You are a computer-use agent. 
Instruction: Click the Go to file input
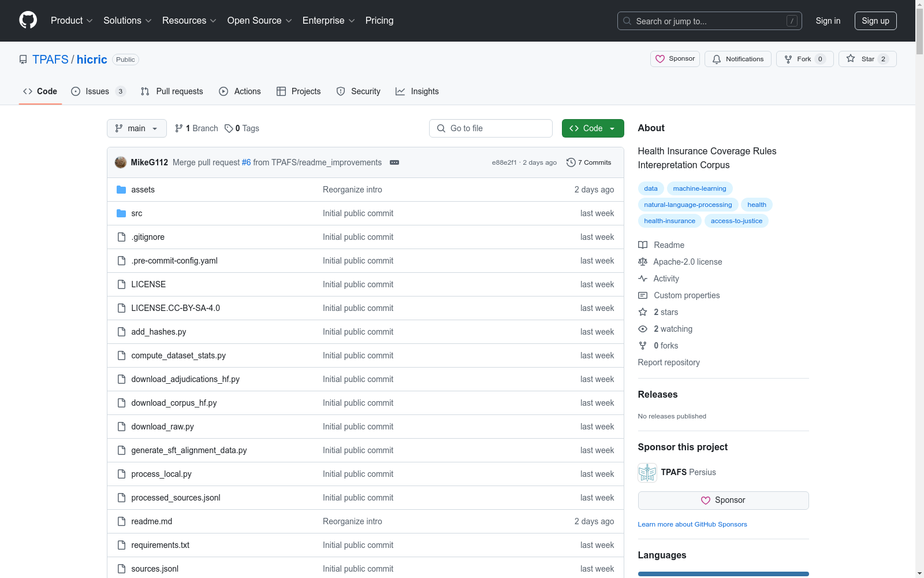pyautogui.click(x=491, y=128)
